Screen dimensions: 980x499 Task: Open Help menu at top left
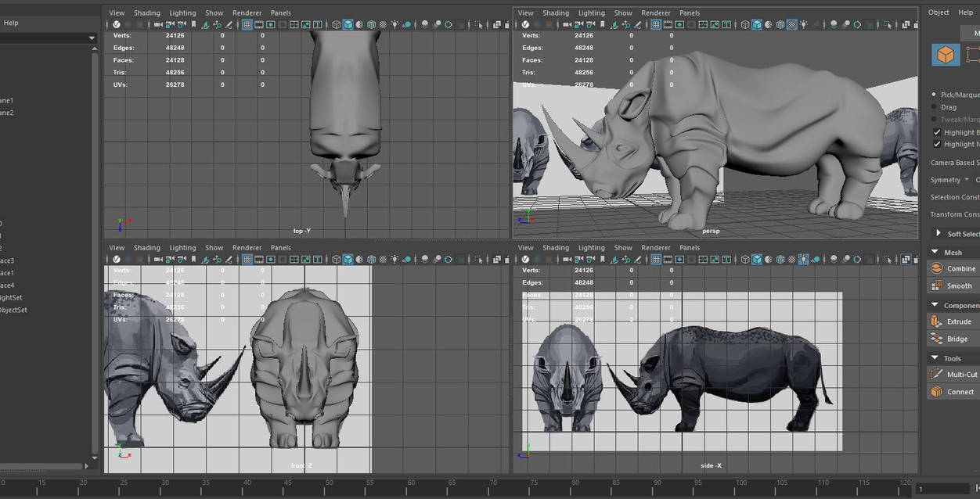pyautogui.click(x=11, y=23)
